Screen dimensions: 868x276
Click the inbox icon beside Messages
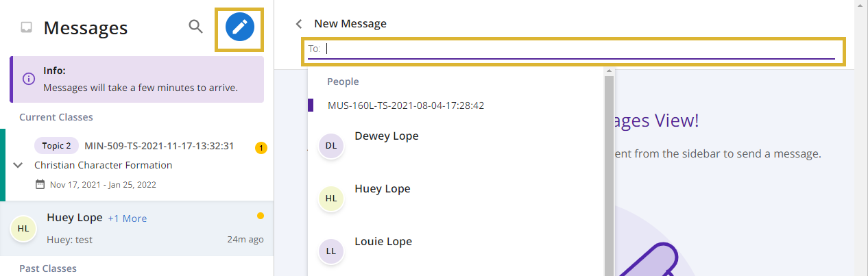[x=26, y=28]
